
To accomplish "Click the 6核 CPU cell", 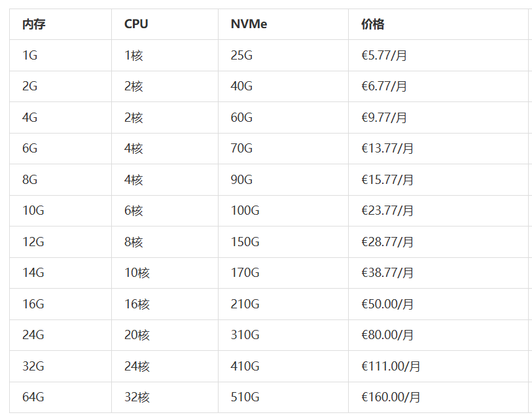I will click(x=133, y=211).
